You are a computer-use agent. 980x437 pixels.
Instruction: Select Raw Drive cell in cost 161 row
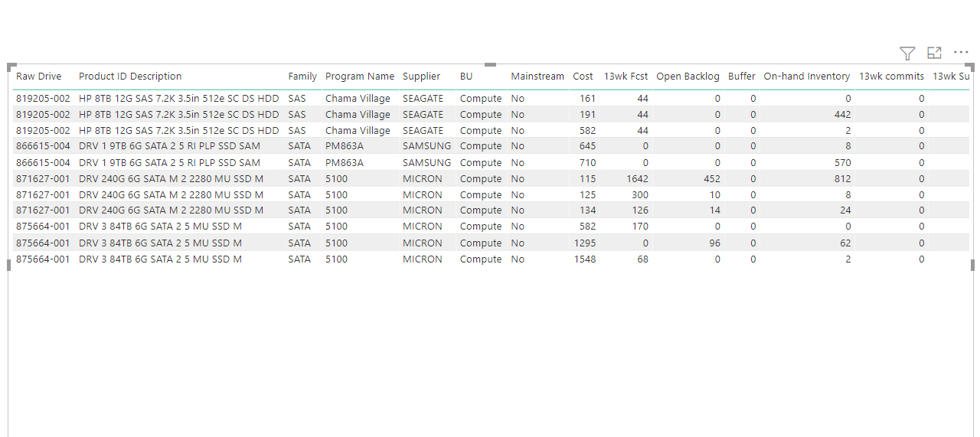pos(43,99)
